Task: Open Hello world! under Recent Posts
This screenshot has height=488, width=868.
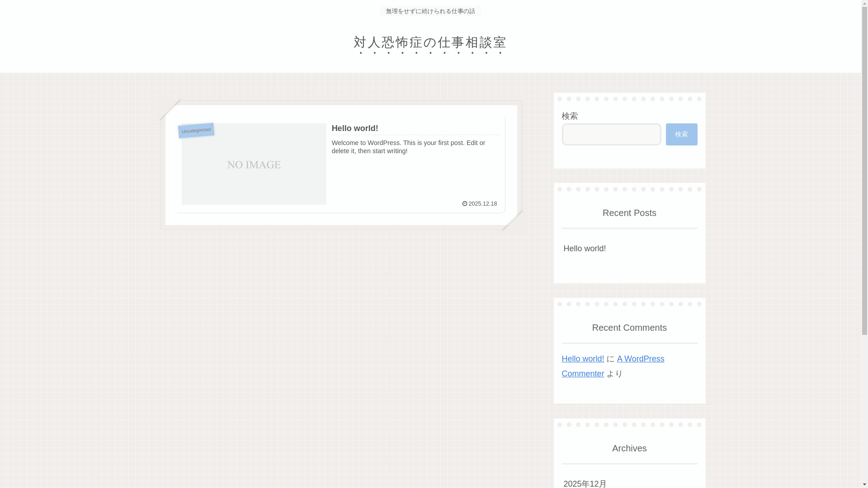Action: click(x=585, y=249)
